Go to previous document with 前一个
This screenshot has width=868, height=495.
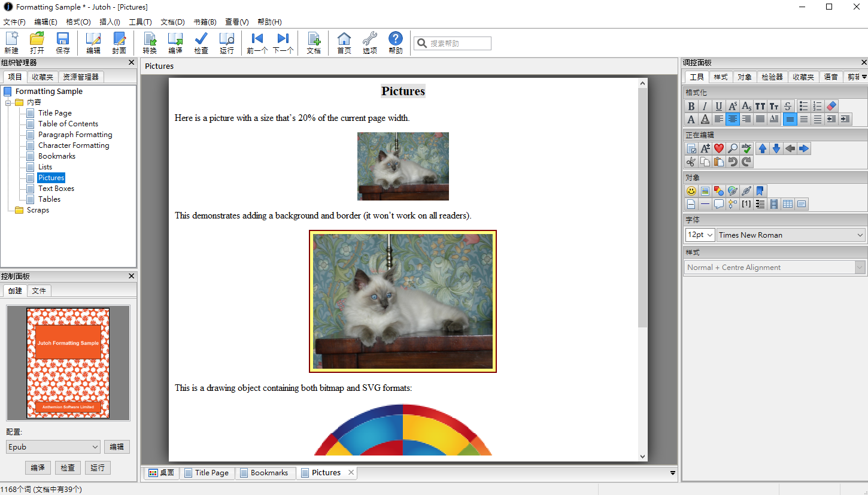click(x=257, y=43)
